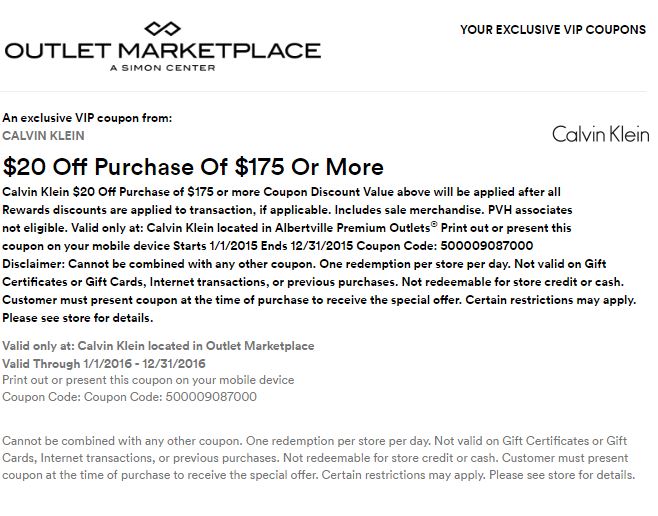Click 'Please see store for details.' bold line
Screen dimensions: 658x516
(79, 318)
